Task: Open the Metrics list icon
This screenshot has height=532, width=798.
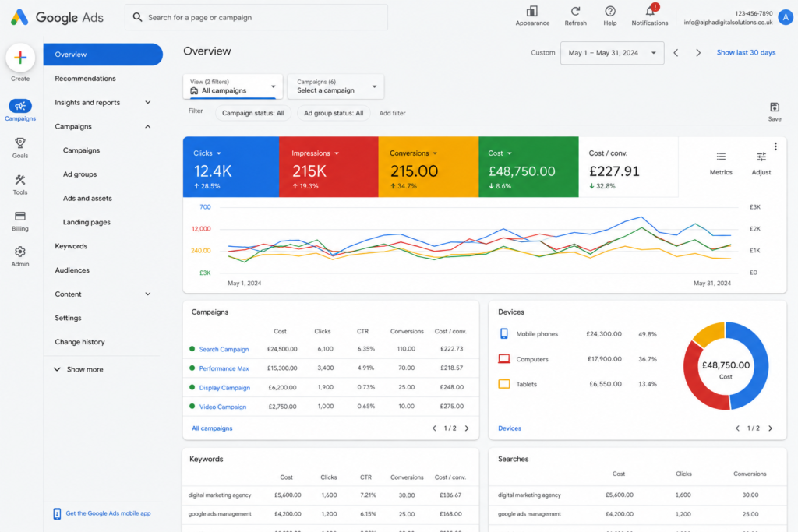Action: tap(721, 157)
